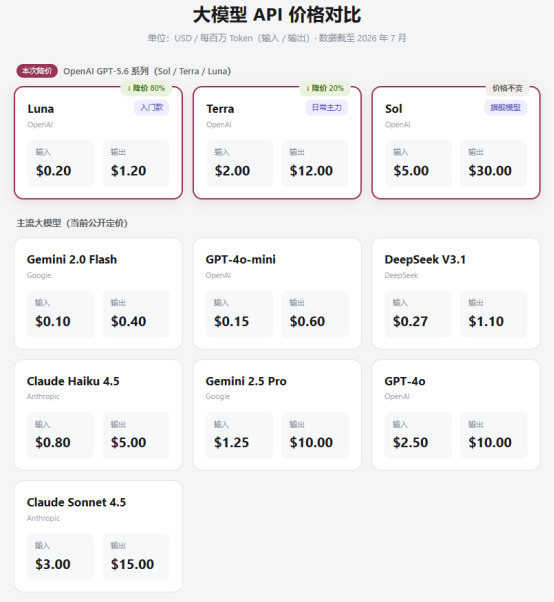This screenshot has width=554, height=602.
Task: Open the Gemini 2.5 Pro card
Action: click(277, 415)
